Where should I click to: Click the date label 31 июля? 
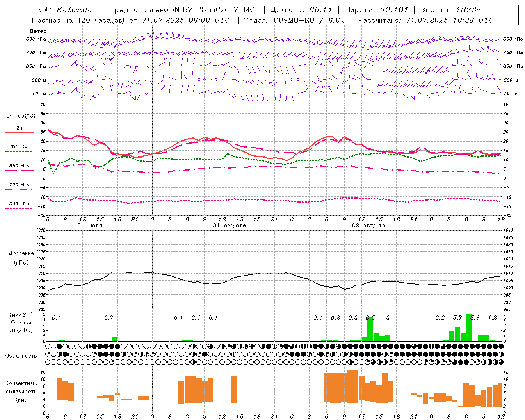pos(90,226)
